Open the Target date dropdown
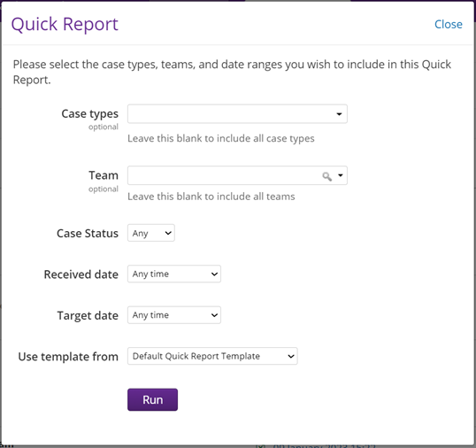Viewport: 476px width, 448px height. tap(174, 315)
